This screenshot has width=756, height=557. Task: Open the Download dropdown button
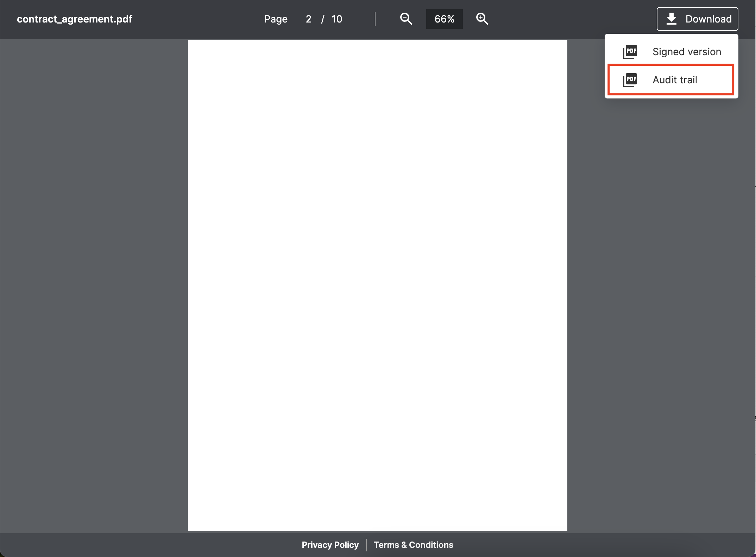click(x=697, y=19)
